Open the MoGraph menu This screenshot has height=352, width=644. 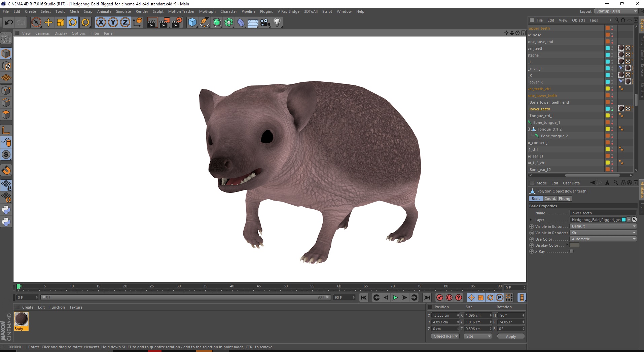tap(207, 11)
